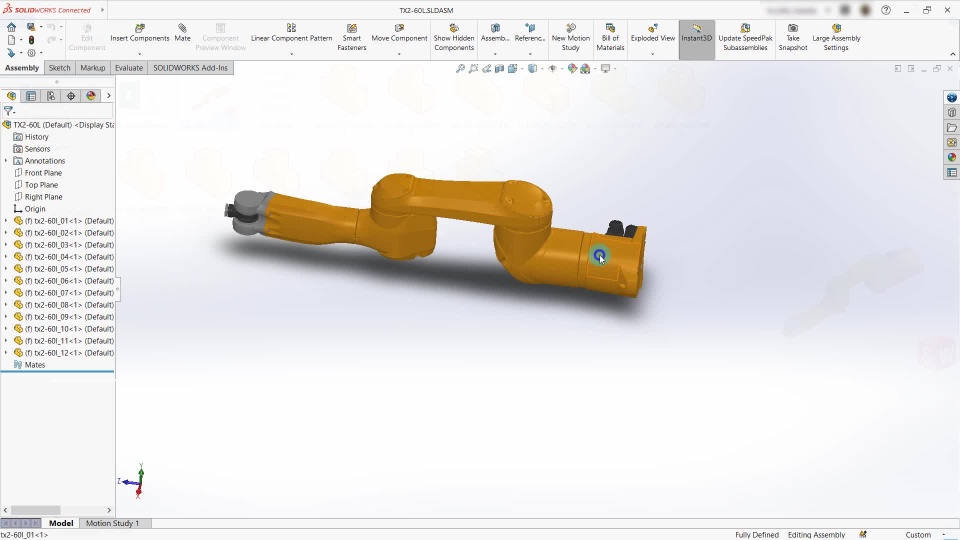Select tx2-60l_09<1> component
Viewport: 960px width, 540px height.
click(64, 317)
